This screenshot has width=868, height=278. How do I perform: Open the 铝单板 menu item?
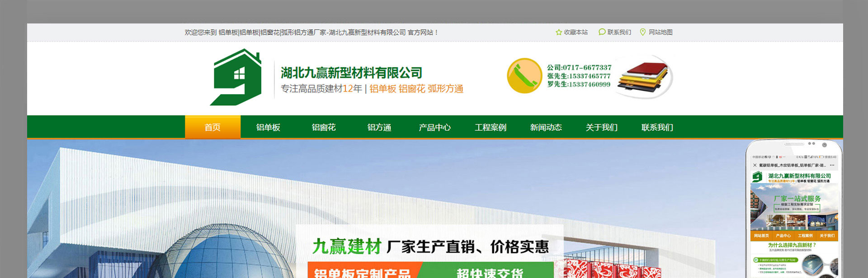268,127
